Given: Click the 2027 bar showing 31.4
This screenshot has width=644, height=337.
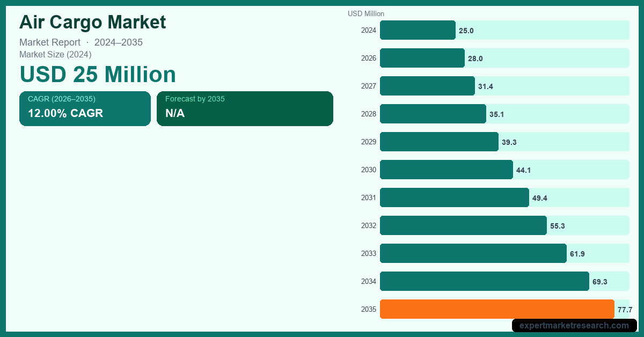Looking at the screenshot, I should coord(427,86).
